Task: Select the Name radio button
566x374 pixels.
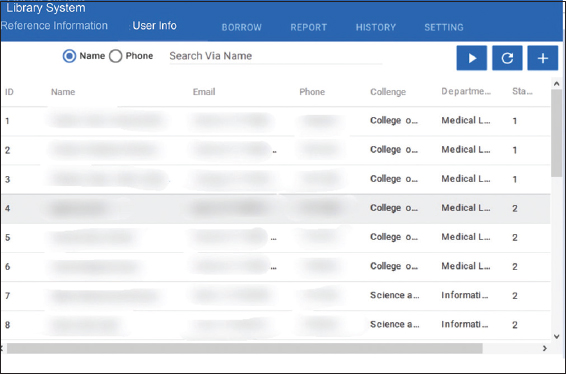Action: (69, 56)
